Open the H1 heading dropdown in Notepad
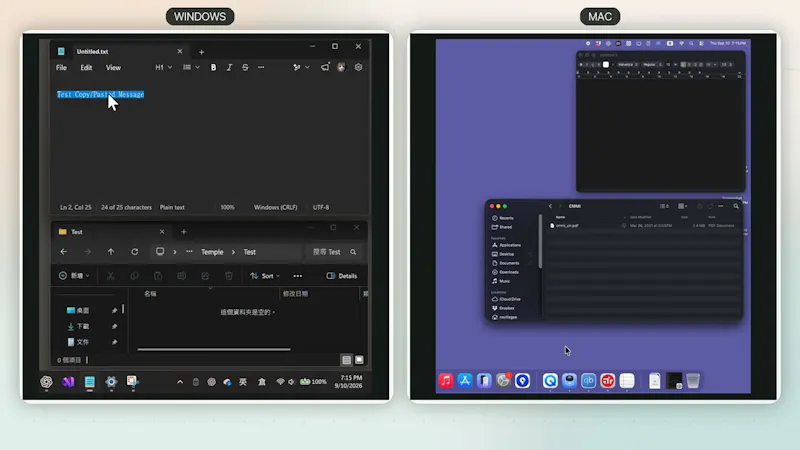The width and height of the screenshot is (800, 450). click(164, 67)
